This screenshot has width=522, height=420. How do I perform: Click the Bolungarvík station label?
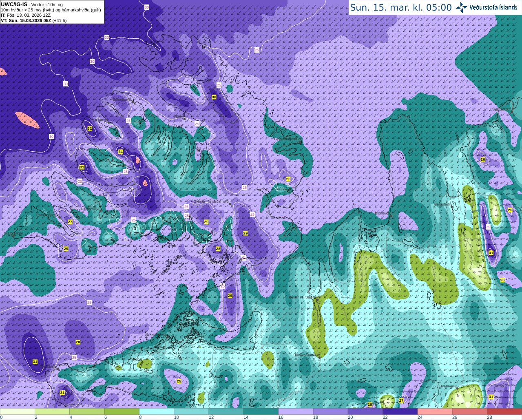122,99
